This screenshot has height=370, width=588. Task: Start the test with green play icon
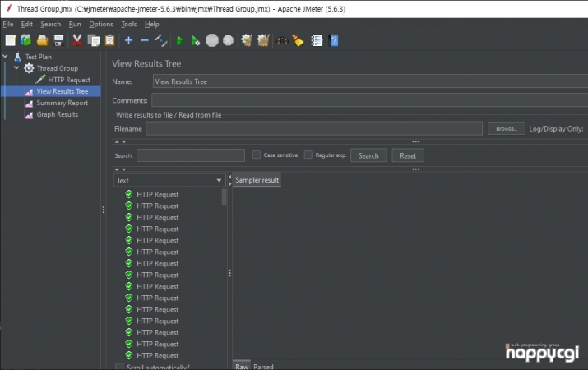(179, 40)
